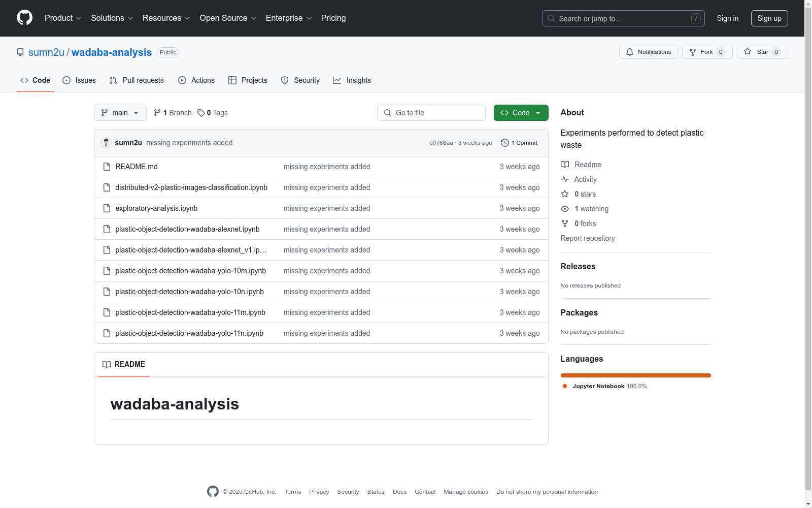Click the Packages heading

[x=579, y=312]
